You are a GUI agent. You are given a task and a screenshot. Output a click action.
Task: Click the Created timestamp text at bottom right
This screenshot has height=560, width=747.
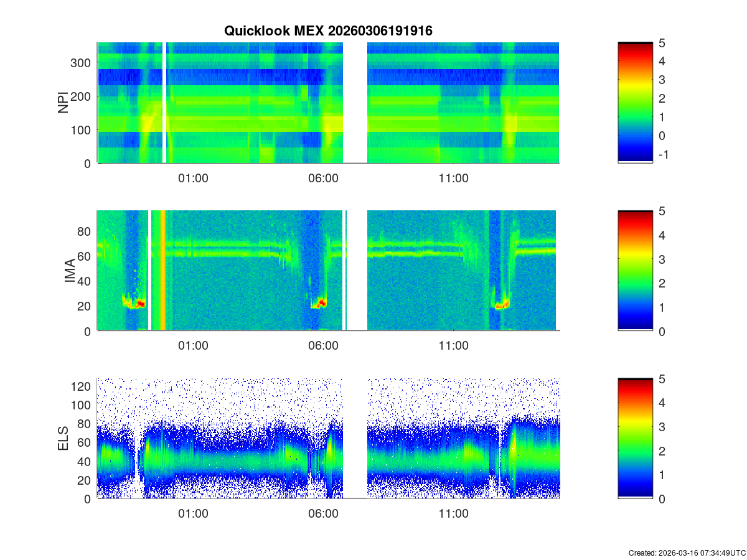pos(687,553)
